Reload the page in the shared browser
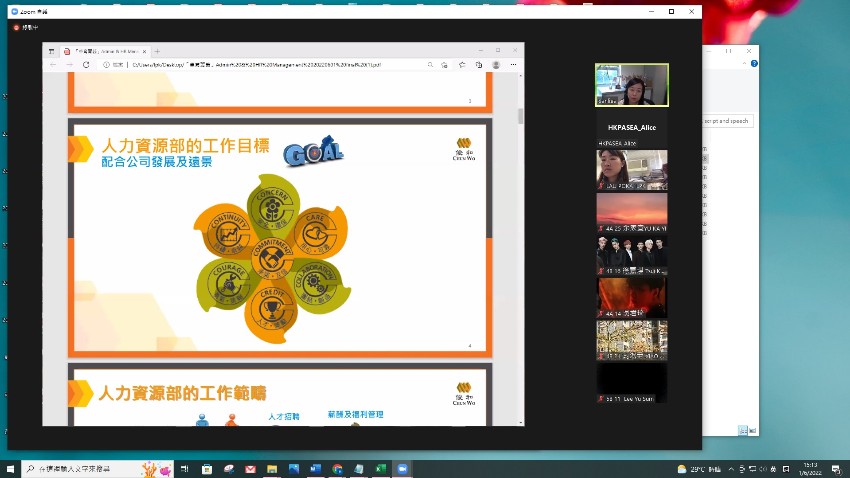 click(86, 64)
